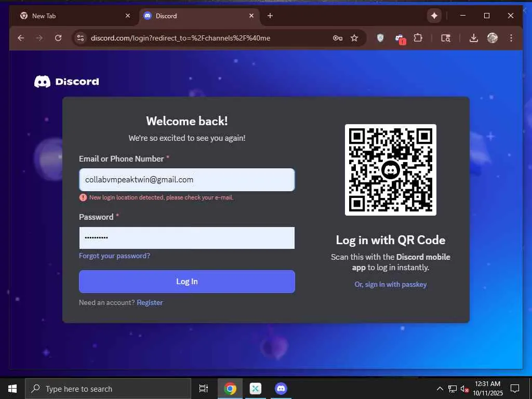Open the taskbar clock and date
Image resolution: width=532 pixels, height=399 pixels.
(x=487, y=389)
